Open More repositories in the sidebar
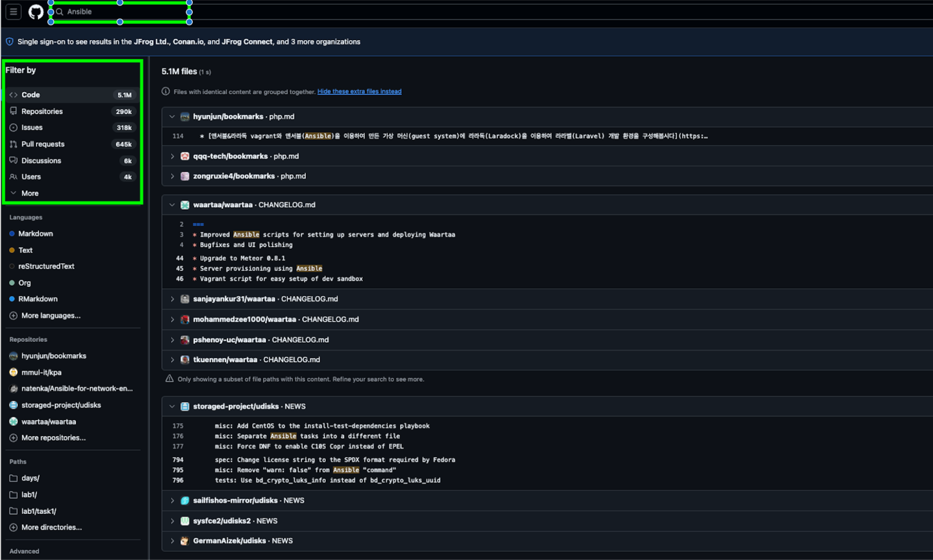Image resolution: width=933 pixels, height=560 pixels. (x=54, y=437)
